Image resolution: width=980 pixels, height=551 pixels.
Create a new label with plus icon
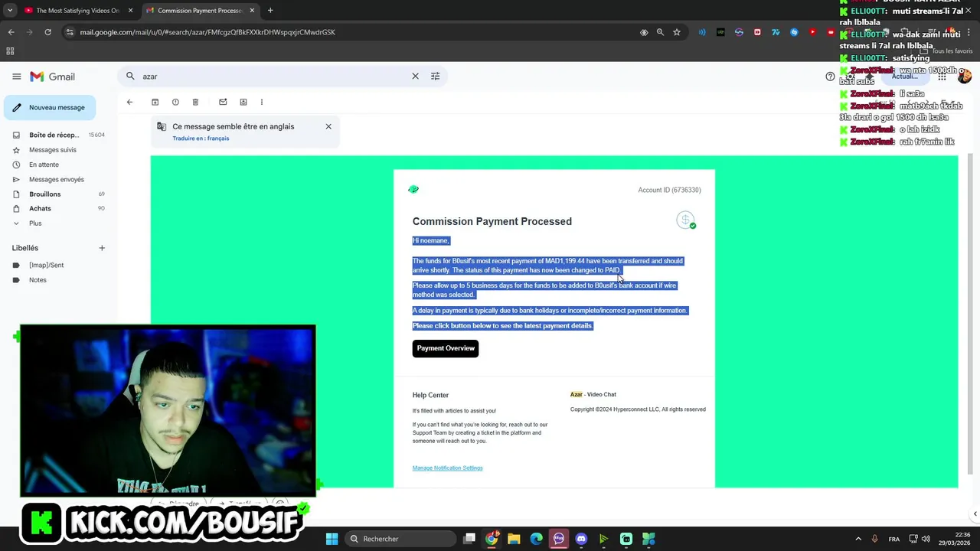[102, 248]
